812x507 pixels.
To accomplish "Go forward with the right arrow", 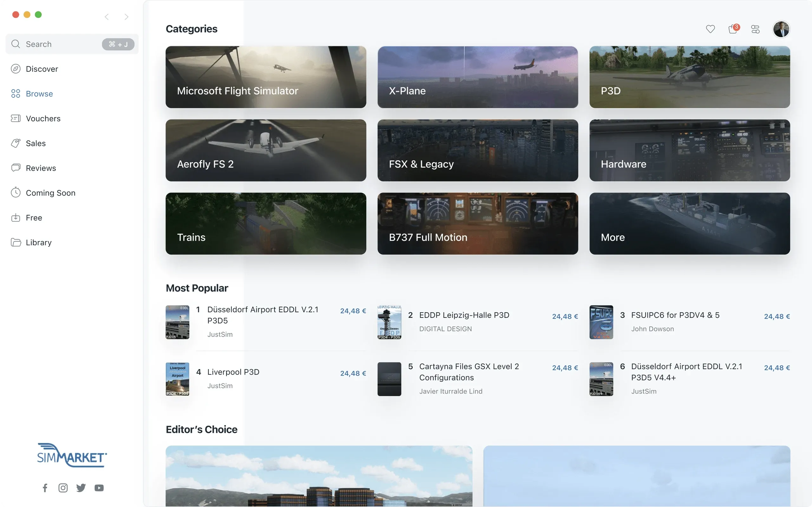I will point(127,17).
